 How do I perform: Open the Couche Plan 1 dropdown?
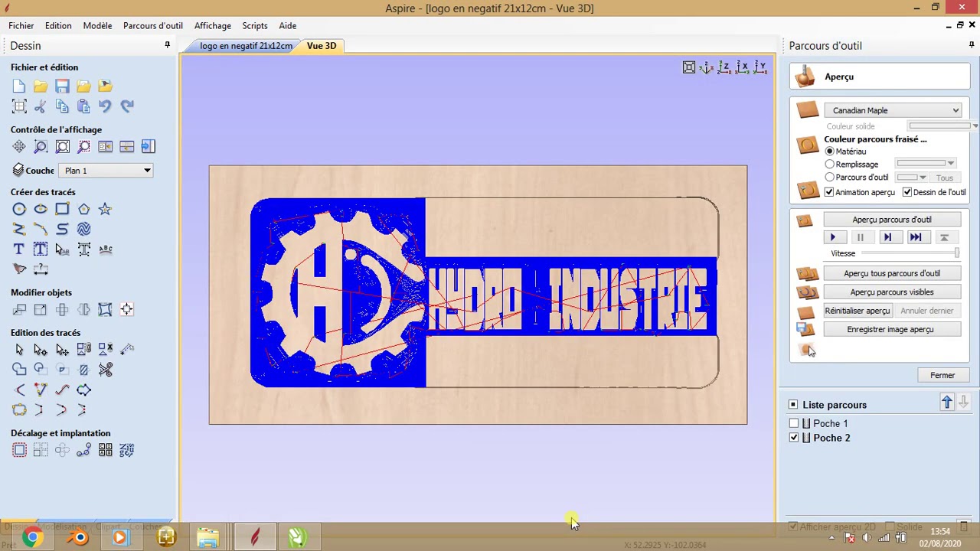click(x=106, y=171)
